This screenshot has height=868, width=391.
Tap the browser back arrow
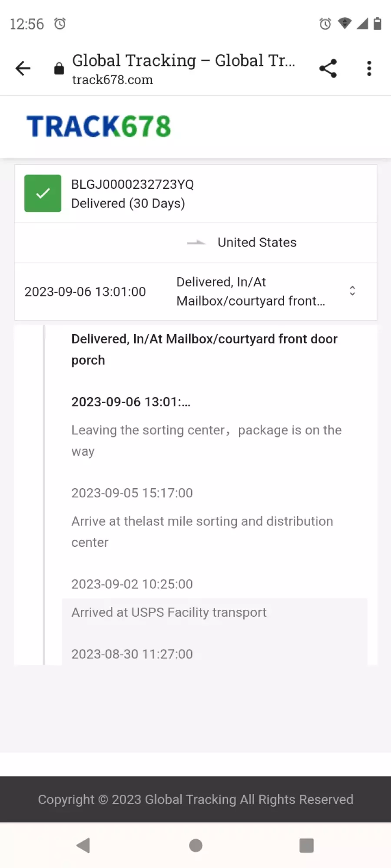[23, 69]
